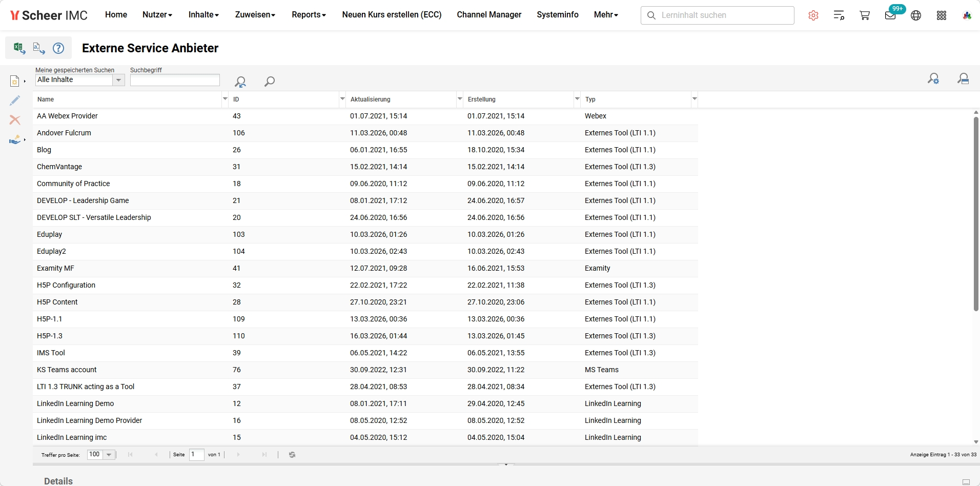
Task: Click the red delete X icon
Action: point(15,120)
